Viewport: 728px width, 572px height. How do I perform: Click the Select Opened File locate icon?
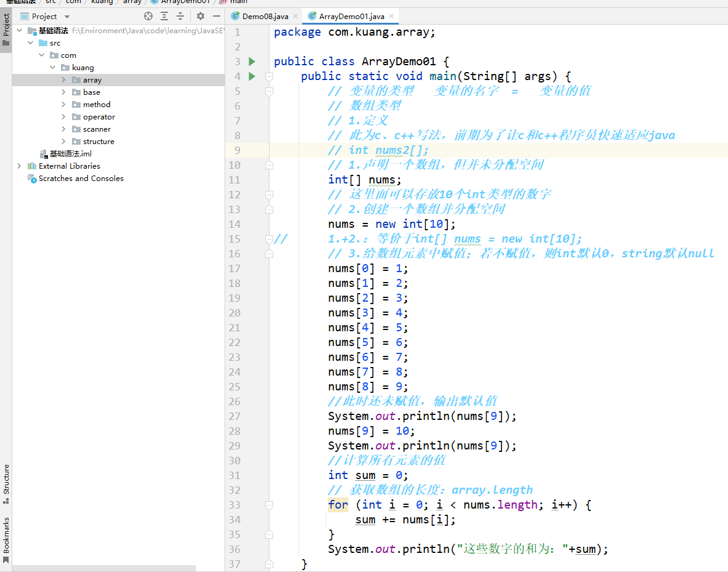pyautogui.click(x=148, y=16)
